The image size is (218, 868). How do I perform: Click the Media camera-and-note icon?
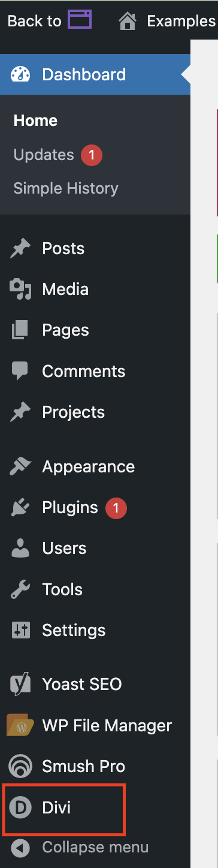point(20,289)
